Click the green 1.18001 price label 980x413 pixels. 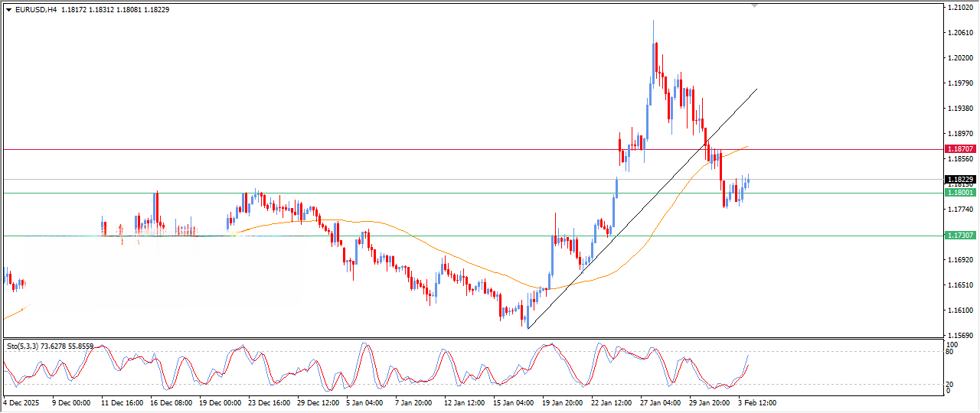(959, 193)
